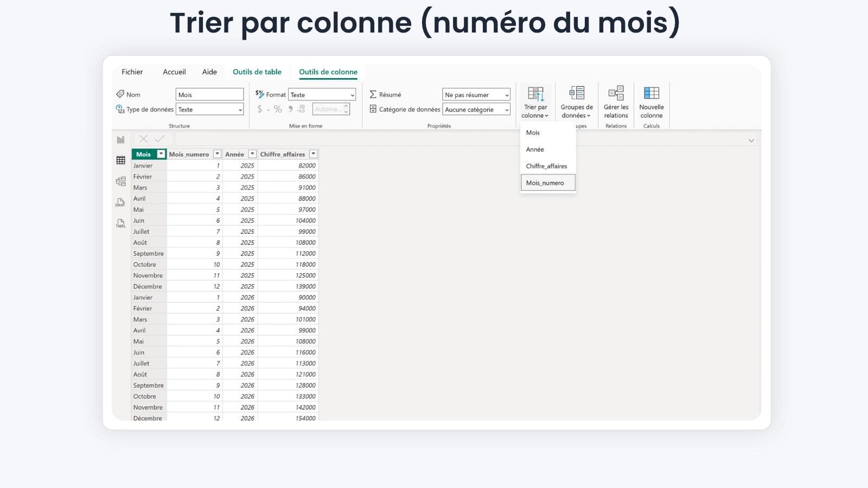Open filter arrow on Mois_numero column
Screen dimensions: 868x488
217,154
